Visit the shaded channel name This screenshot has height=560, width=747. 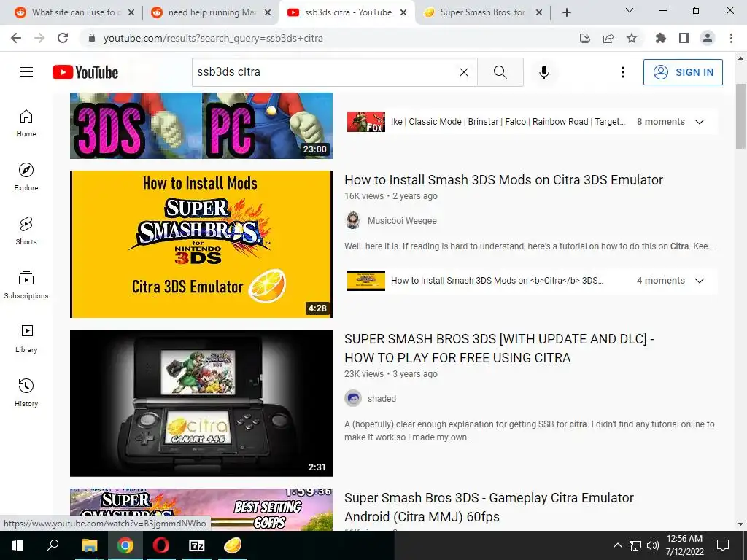tap(382, 399)
